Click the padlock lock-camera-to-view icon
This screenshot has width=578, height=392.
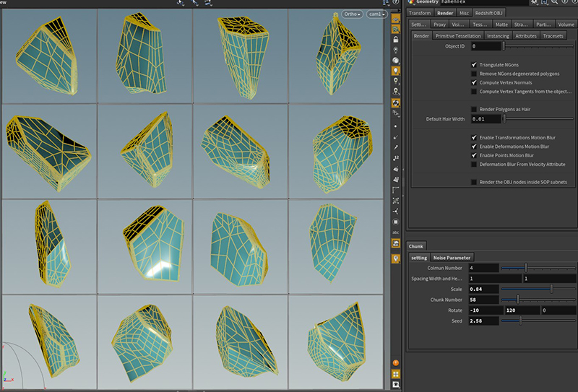coord(395,40)
